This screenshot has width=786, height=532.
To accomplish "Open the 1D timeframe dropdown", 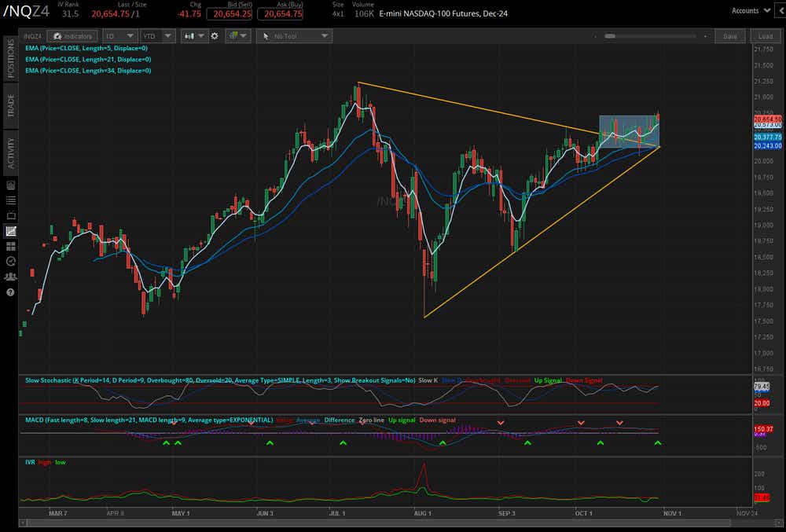I will pyautogui.click(x=118, y=35).
